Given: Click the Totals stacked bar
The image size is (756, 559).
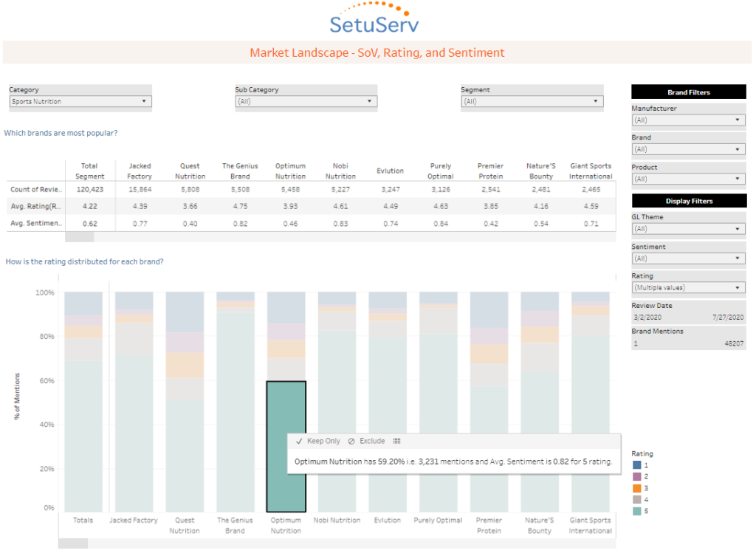Looking at the screenshot, I should click(x=83, y=399).
